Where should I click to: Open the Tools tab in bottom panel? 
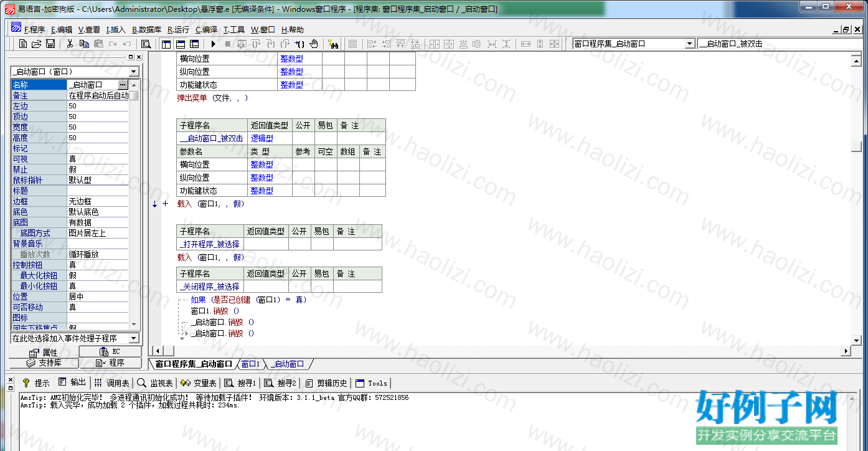(372, 383)
